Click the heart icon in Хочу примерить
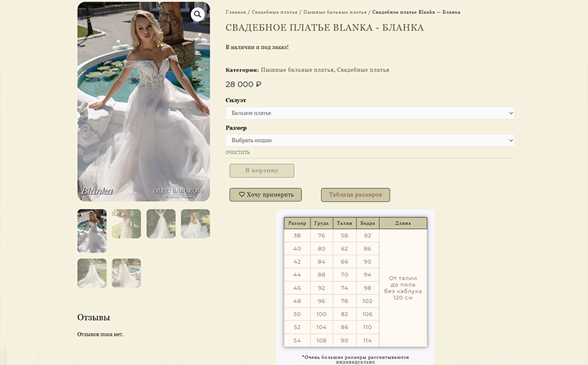 (242, 194)
